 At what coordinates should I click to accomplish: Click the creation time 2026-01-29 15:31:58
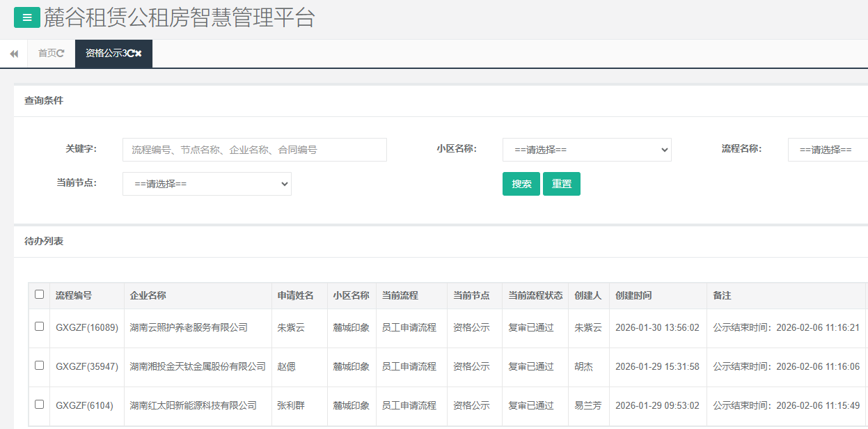click(x=657, y=366)
